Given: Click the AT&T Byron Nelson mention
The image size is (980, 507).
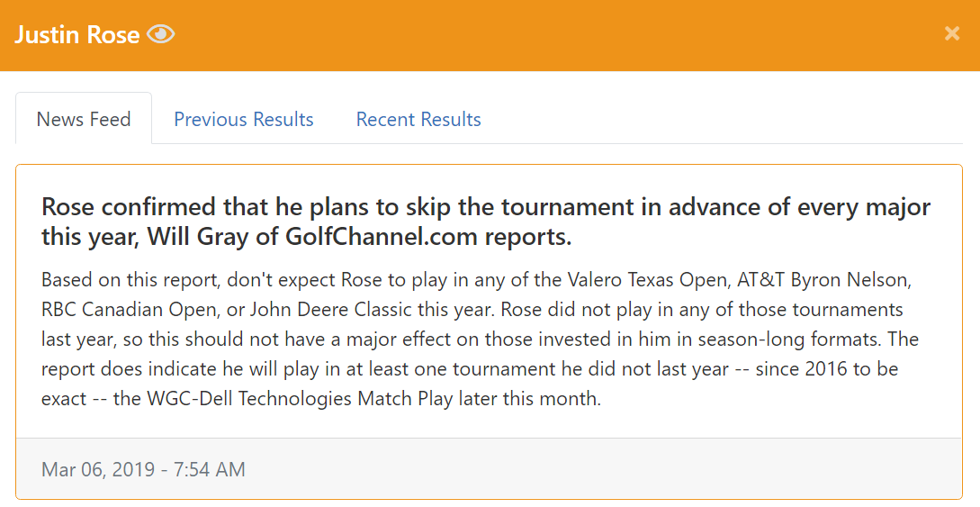Looking at the screenshot, I should pos(823,279).
